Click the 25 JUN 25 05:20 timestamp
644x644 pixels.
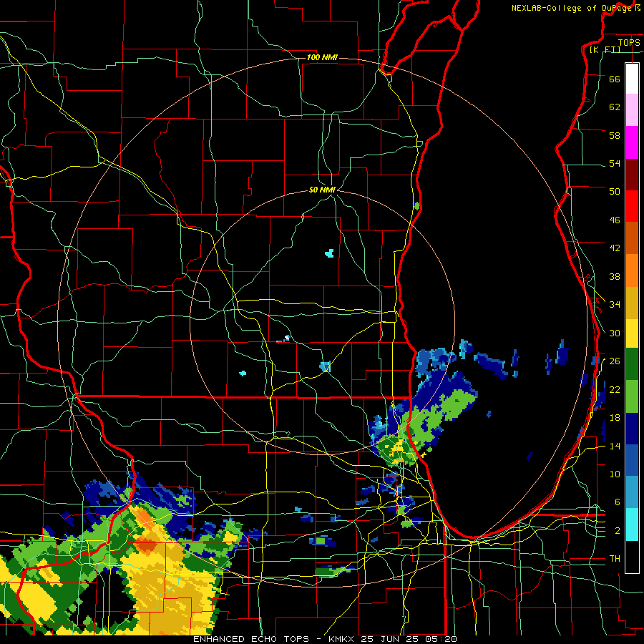pyautogui.click(x=409, y=639)
